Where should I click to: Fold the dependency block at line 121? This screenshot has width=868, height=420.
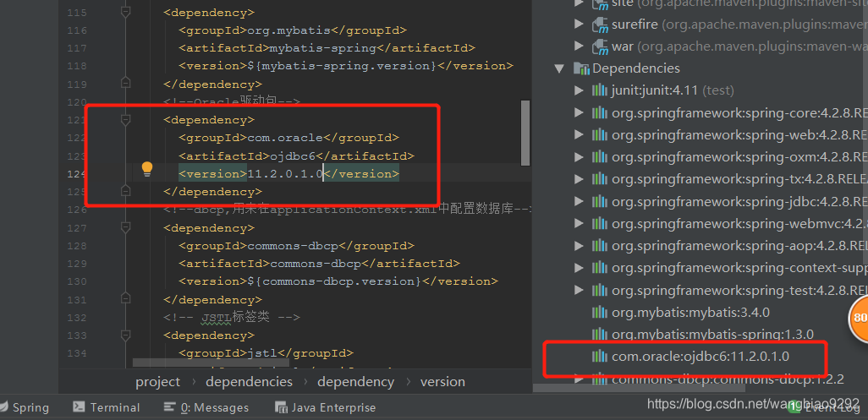pos(126,119)
